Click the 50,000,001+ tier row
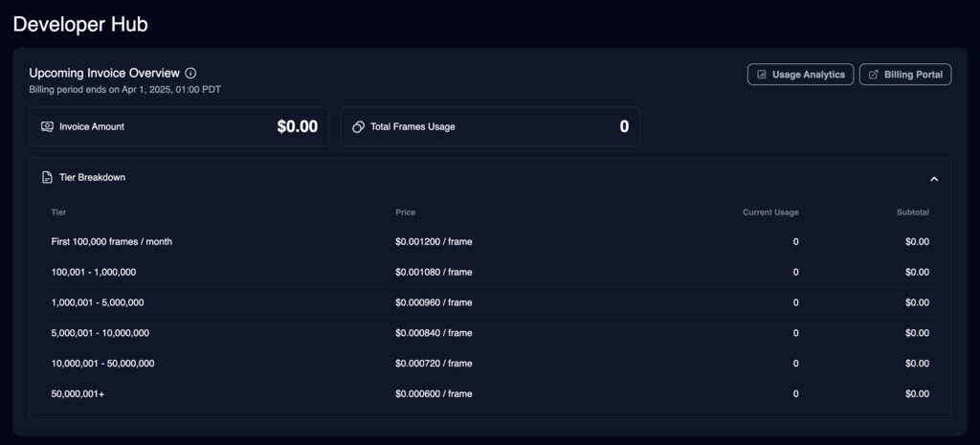The height and width of the screenshot is (445, 980). click(x=490, y=393)
